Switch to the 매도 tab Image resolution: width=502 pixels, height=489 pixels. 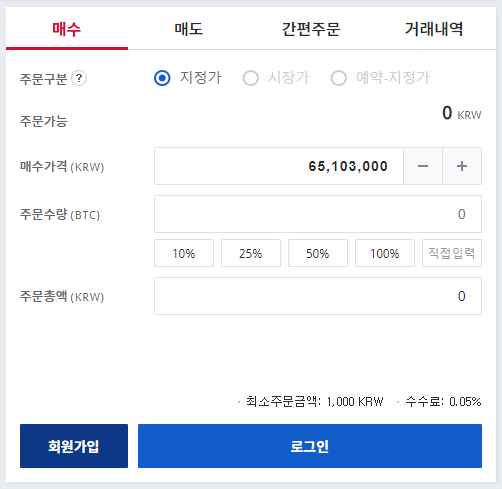[x=189, y=29]
